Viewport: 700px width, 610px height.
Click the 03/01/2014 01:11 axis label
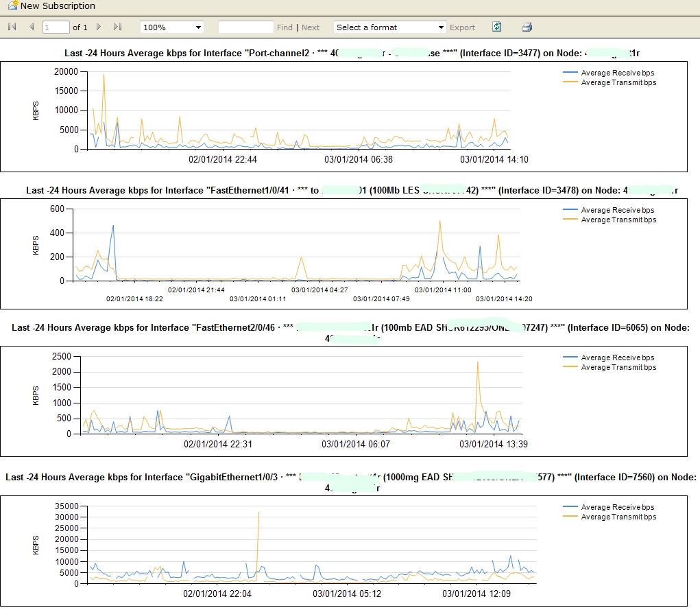[x=258, y=299]
